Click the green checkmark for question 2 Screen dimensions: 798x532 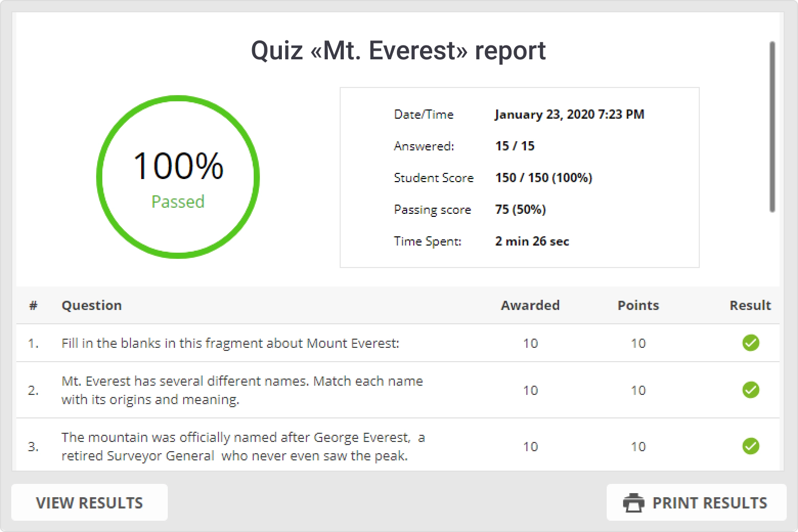point(750,390)
